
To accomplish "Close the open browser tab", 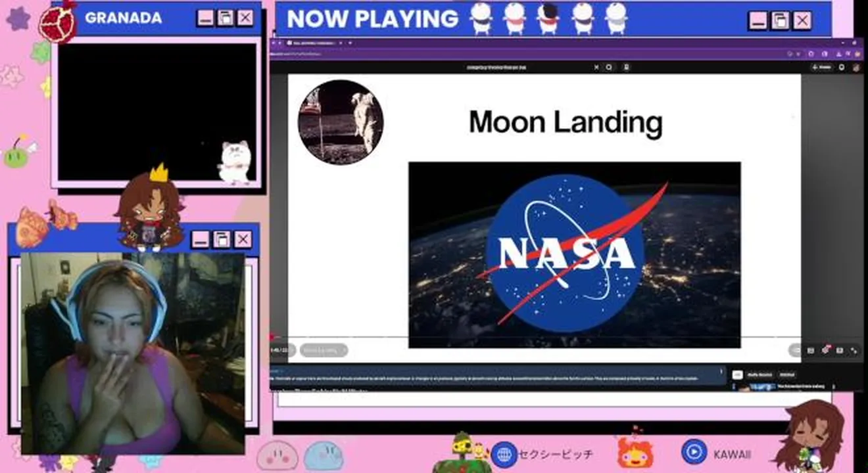I will (341, 43).
